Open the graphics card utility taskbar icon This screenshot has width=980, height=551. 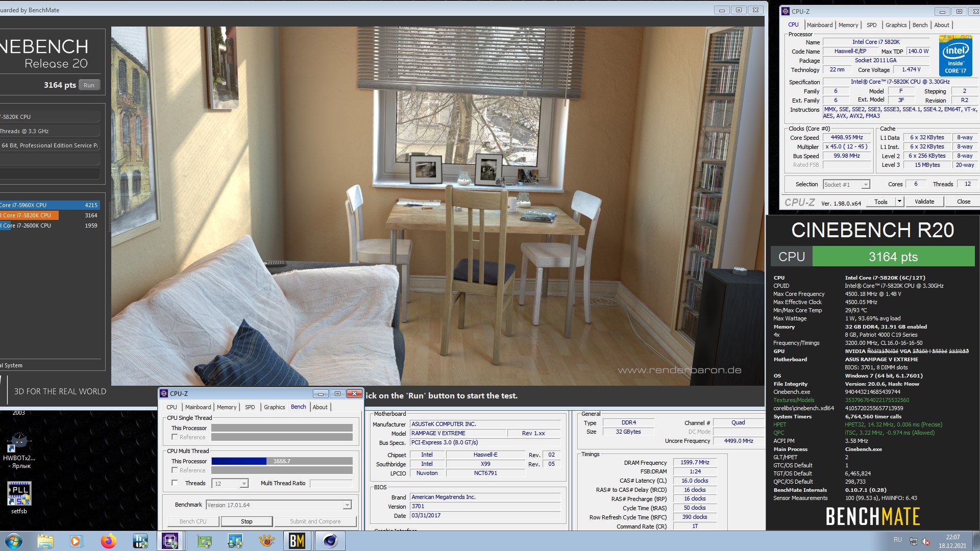coord(204,541)
